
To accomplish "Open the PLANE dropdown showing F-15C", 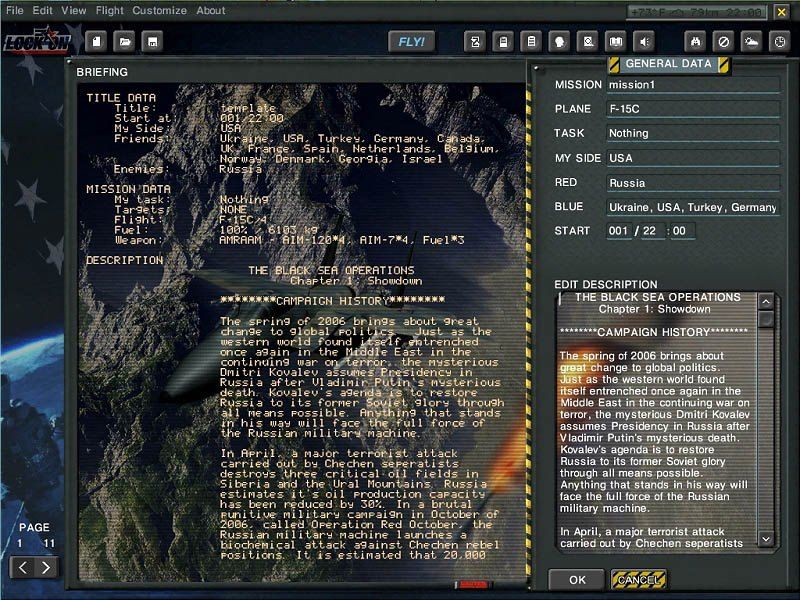I will (x=692, y=109).
